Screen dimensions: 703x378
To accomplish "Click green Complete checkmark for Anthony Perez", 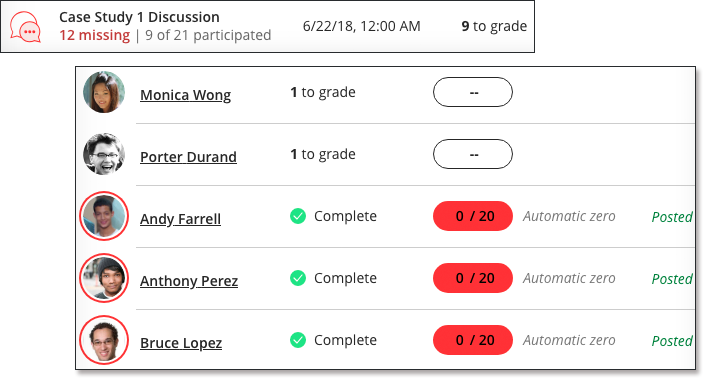I will [298, 278].
